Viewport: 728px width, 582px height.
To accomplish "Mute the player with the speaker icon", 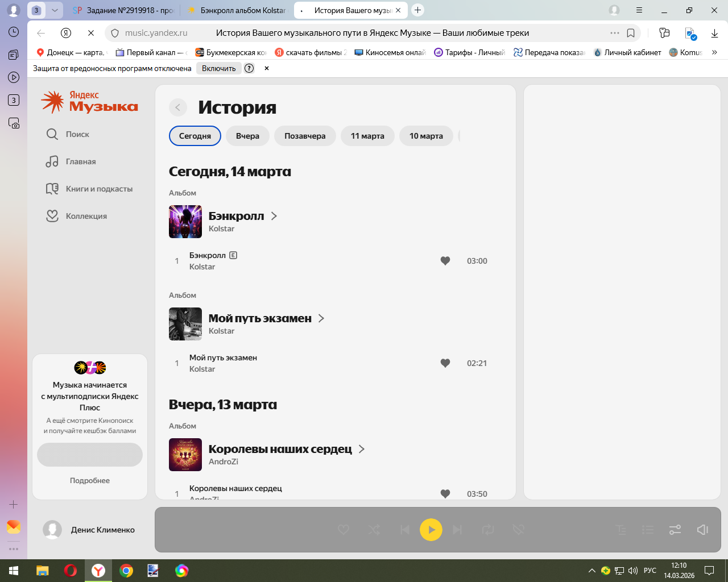I will pos(702,530).
